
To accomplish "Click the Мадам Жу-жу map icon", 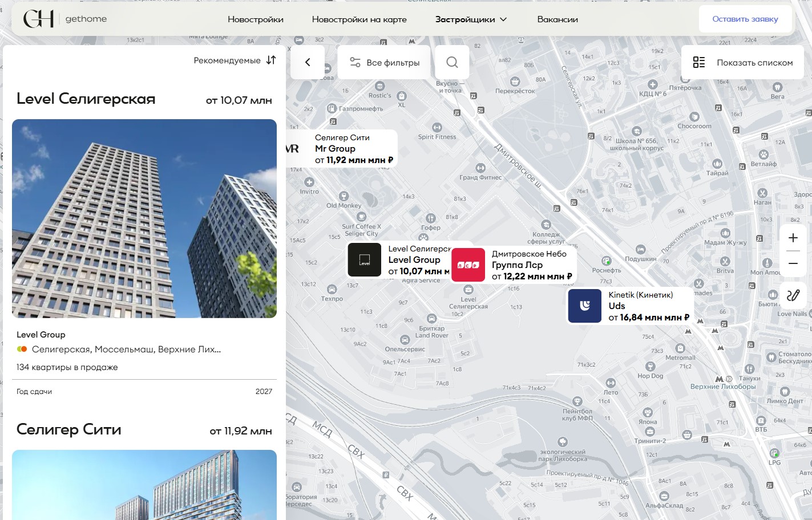I will (x=725, y=233).
